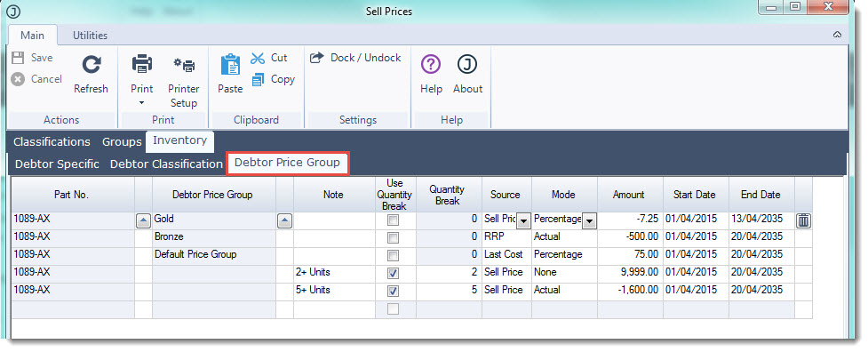The height and width of the screenshot is (352, 868).
Task: Tick the quantity break checkbox in the empty row
Action: click(393, 309)
